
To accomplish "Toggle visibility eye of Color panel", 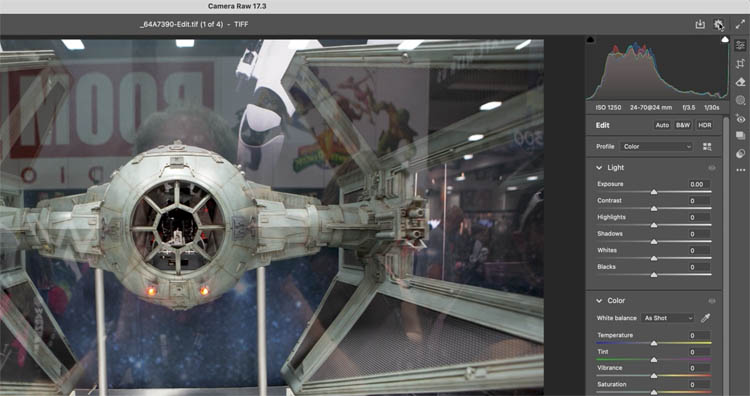I will 712,301.
